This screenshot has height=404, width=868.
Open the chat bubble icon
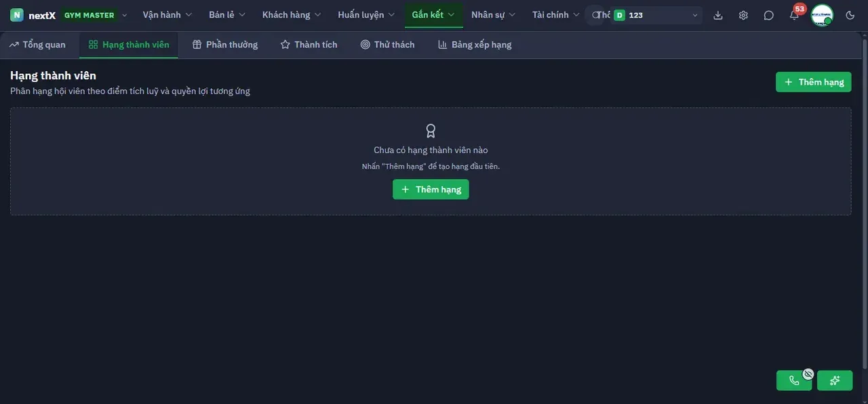pyautogui.click(x=768, y=15)
